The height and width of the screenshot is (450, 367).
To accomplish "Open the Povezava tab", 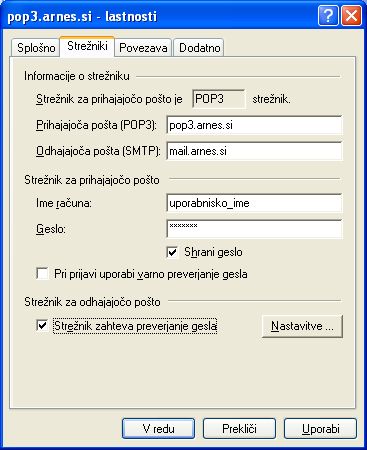I will coord(143,48).
